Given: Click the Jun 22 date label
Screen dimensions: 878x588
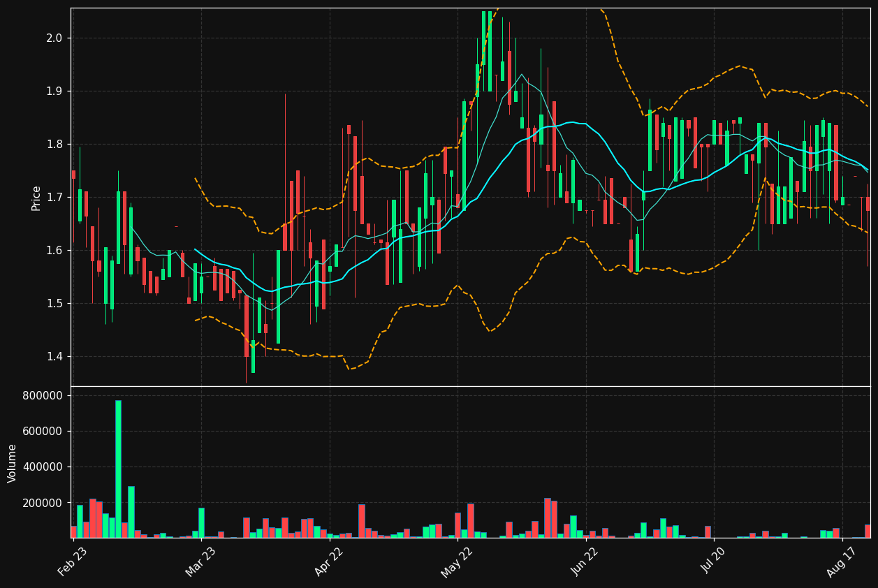Looking at the screenshot, I should click(x=585, y=561).
